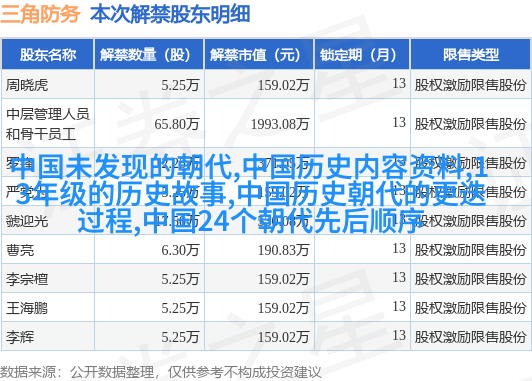532x381 pixels.
Task: Select shareholder name 虢迎光
Action: [27, 222]
